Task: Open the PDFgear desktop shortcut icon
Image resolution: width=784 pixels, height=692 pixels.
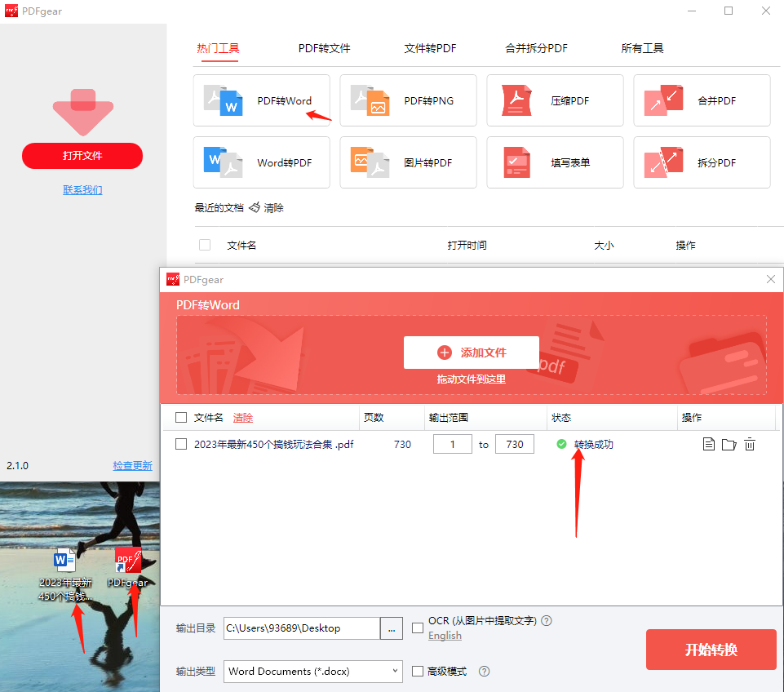Action: point(127,560)
